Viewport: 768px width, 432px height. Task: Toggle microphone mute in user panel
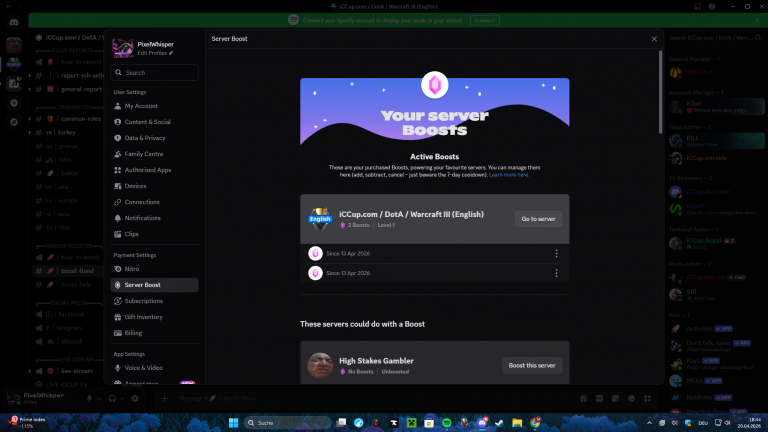(89, 399)
